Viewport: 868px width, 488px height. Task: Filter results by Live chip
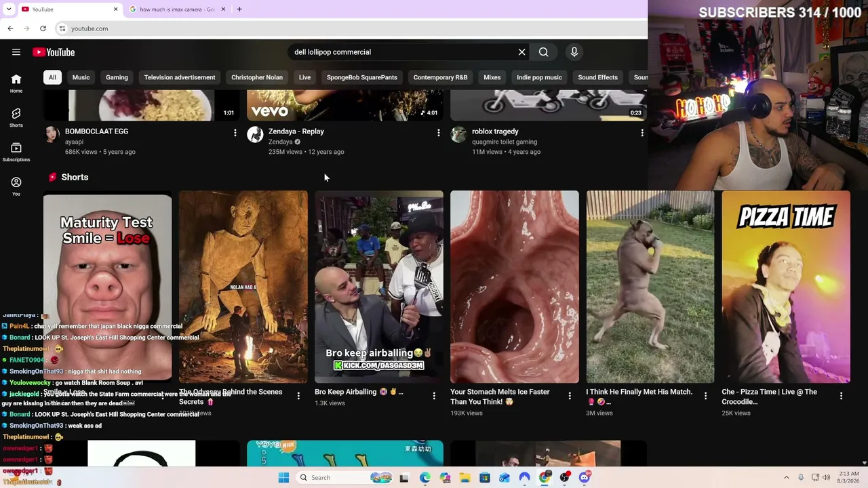(304, 77)
